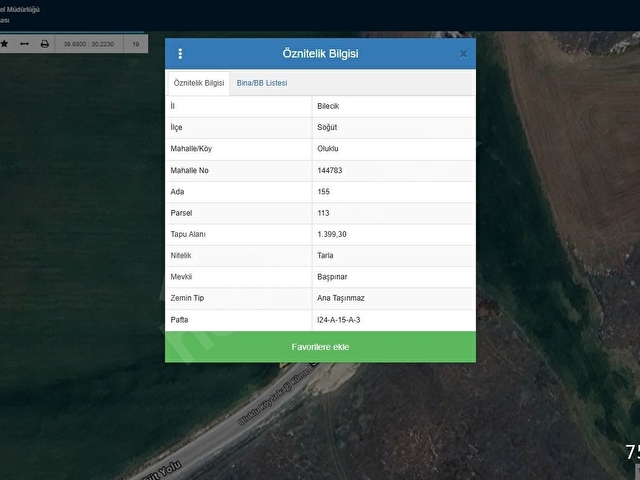This screenshot has height=480, width=640.
Task: Click the printer icon in toolbar
Action: tap(45, 44)
